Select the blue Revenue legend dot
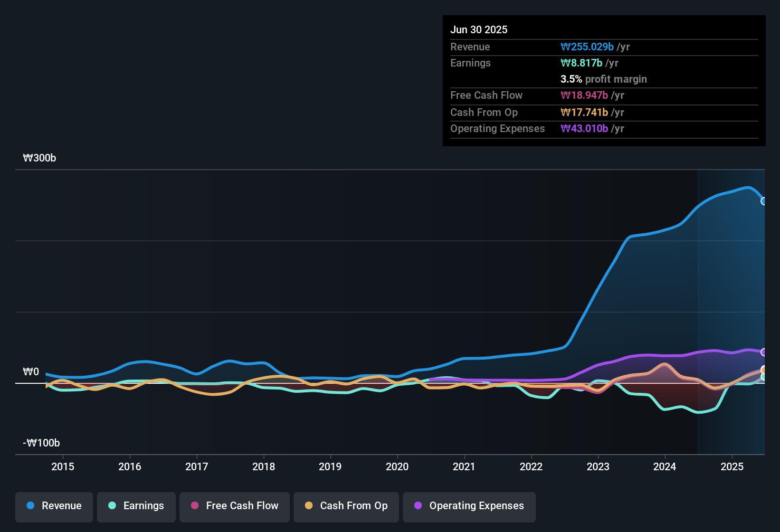Viewport: 780px width, 532px height. point(30,506)
